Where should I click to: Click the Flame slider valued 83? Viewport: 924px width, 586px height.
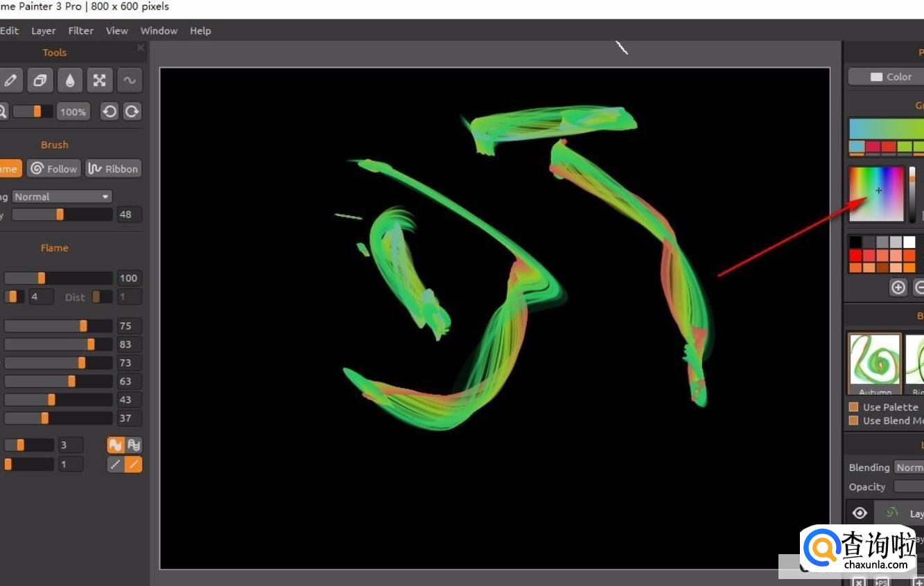click(x=58, y=344)
